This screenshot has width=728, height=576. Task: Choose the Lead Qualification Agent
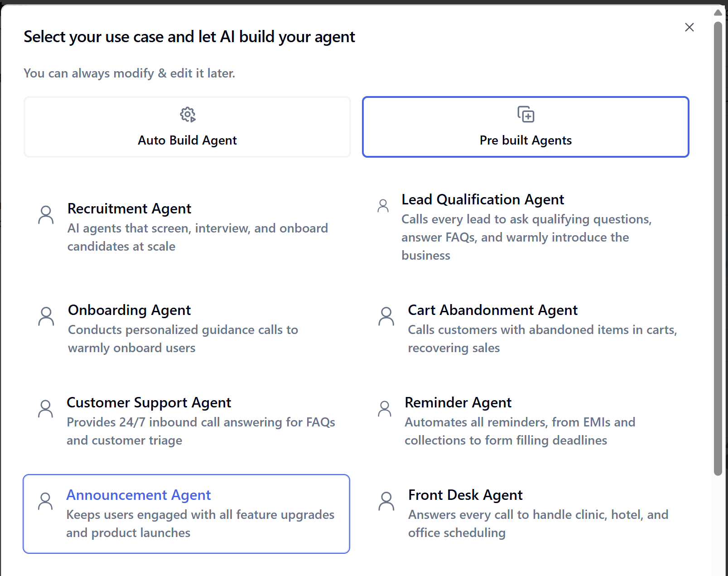482,199
